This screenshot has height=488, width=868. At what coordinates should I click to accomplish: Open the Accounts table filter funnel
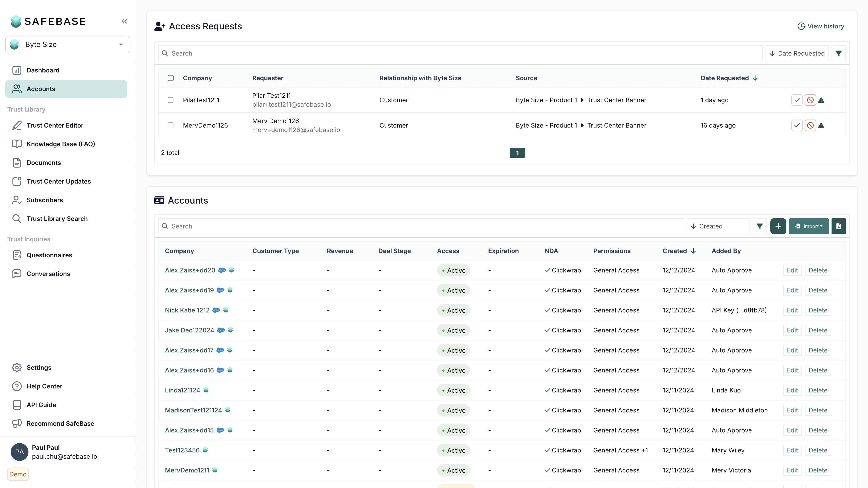759,226
